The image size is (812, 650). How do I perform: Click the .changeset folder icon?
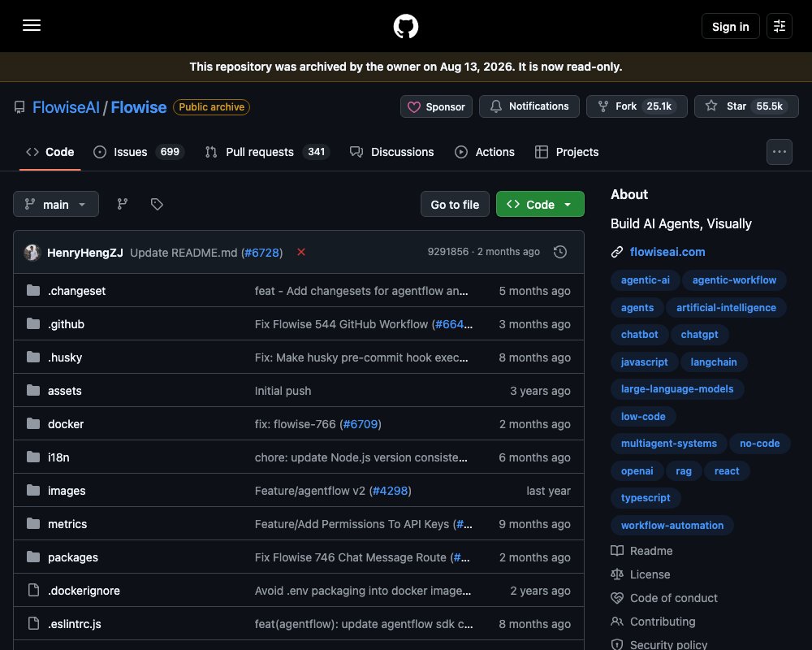(x=33, y=290)
